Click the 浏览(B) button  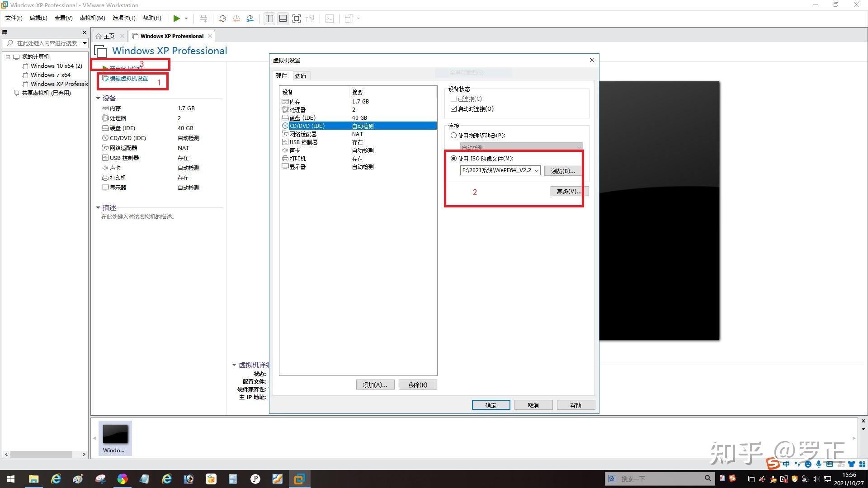[562, 171]
